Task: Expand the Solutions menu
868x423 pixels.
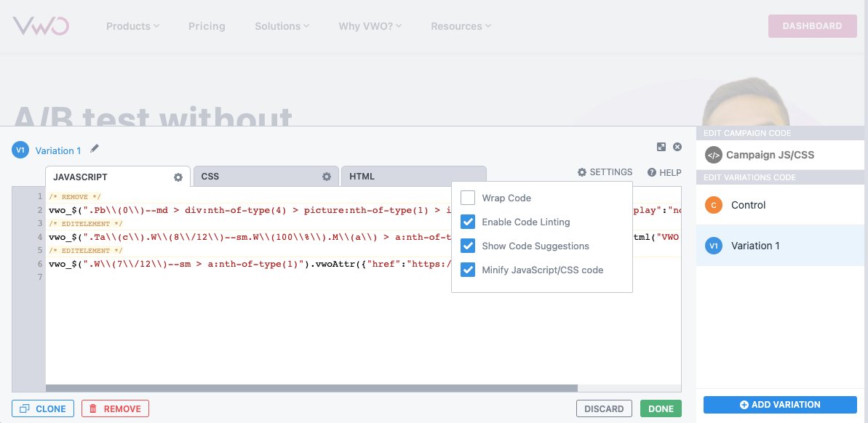Action: point(282,26)
